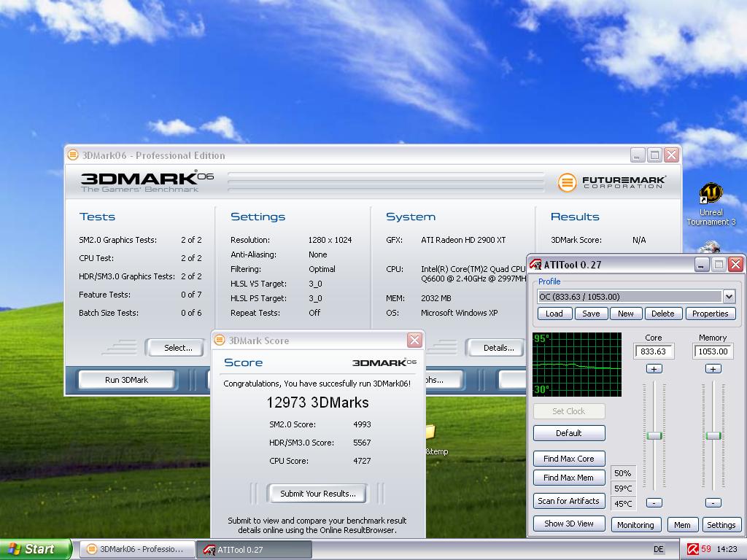Click Show 3D View button
747x560 pixels.
[569, 524]
